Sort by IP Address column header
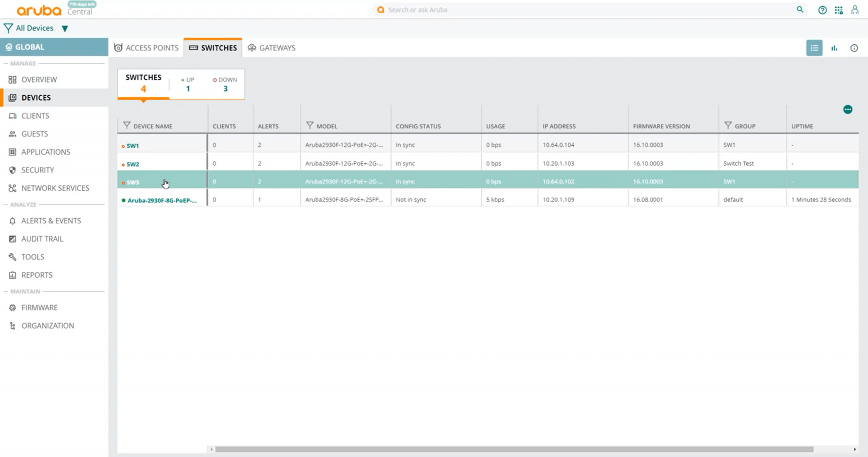Image resolution: width=868 pixels, height=457 pixels. [559, 126]
